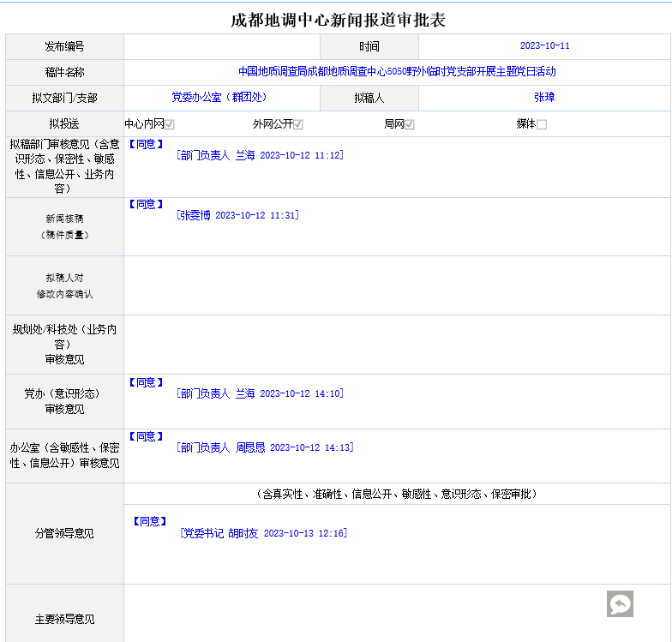
Task: Click the floating chat bubble icon
Action: pos(620,603)
